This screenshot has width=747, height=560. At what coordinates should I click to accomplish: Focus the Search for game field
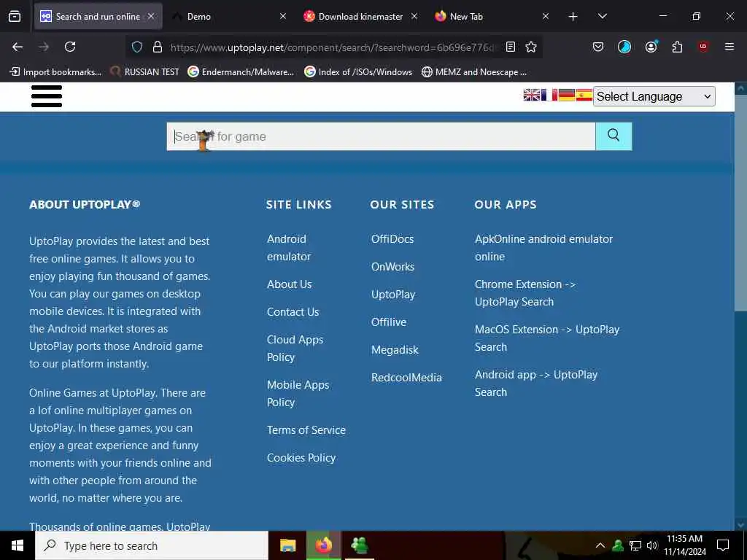(x=381, y=136)
